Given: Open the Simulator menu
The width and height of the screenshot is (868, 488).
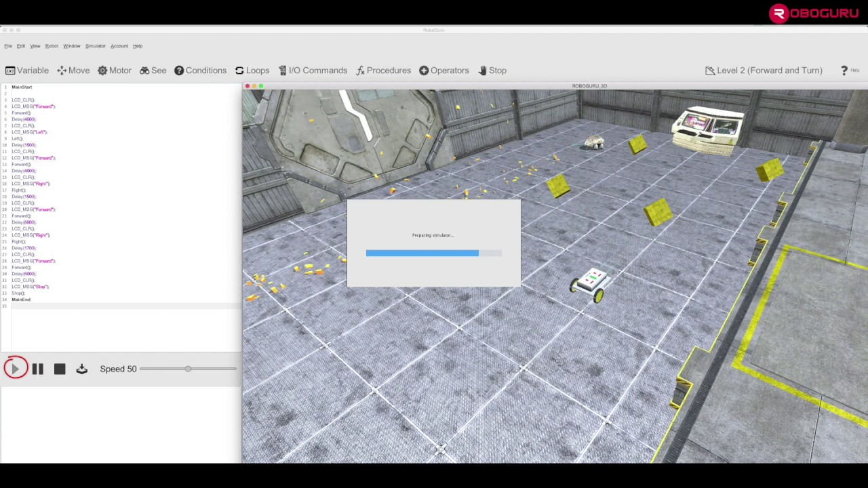Looking at the screenshot, I should pyautogui.click(x=96, y=46).
